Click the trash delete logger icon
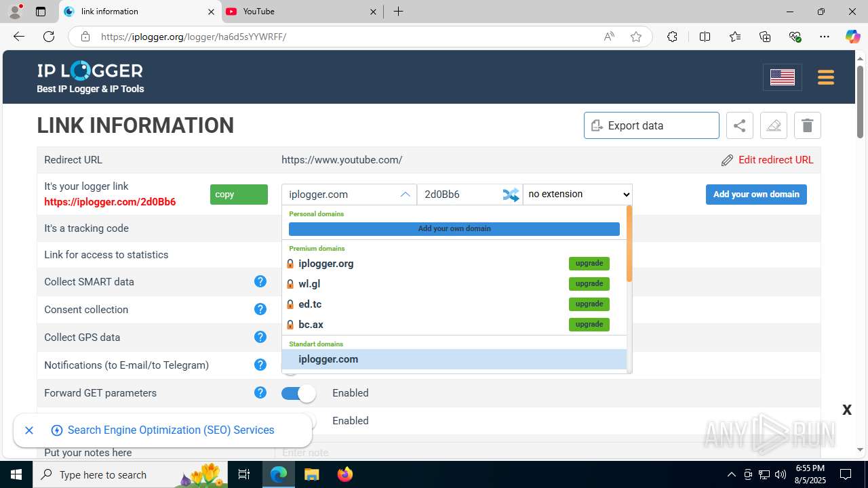868x488 pixels. 807,125
